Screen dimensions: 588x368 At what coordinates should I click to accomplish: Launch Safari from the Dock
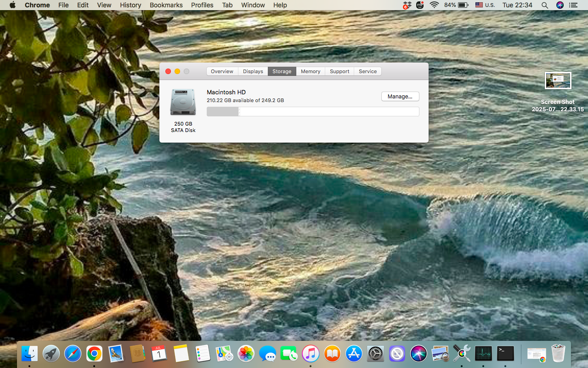(x=73, y=353)
